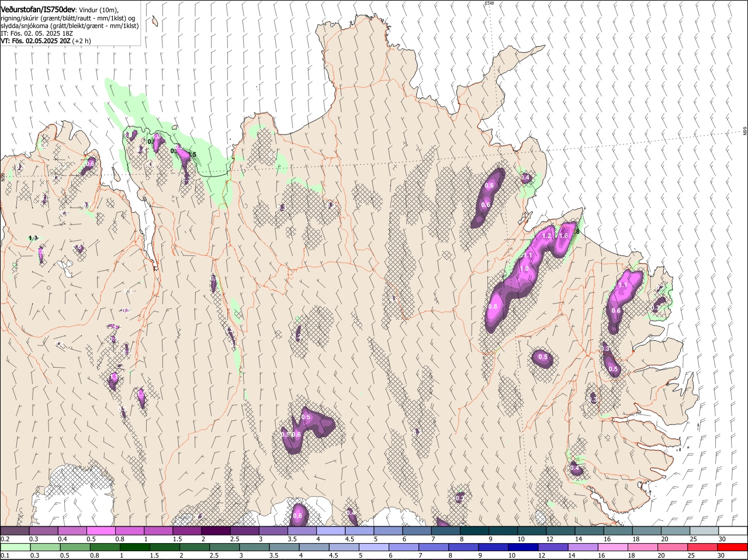Screen dimensions: 748x560
Task: Click the '(+2 h)' forecast offset text
Action: click(82, 41)
